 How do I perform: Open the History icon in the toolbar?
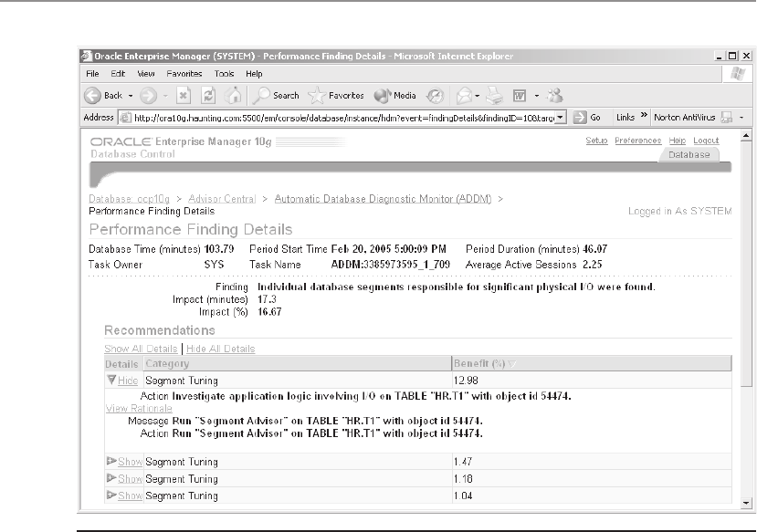coord(435,96)
